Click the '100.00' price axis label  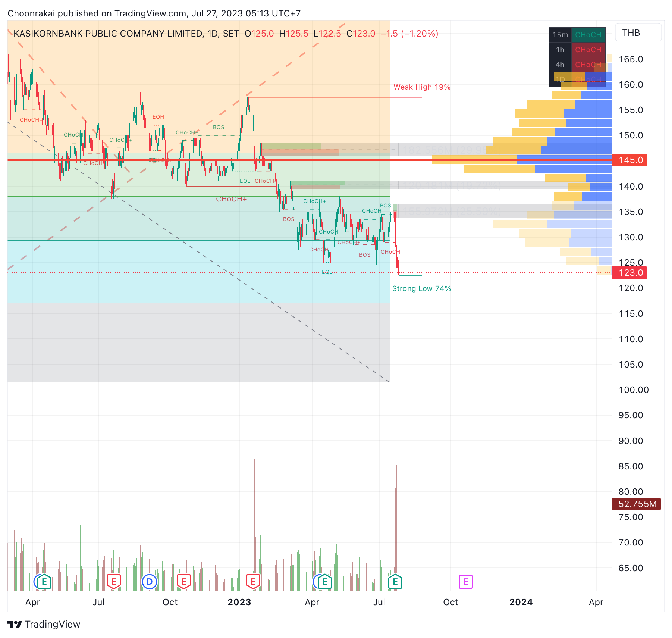pyautogui.click(x=634, y=390)
